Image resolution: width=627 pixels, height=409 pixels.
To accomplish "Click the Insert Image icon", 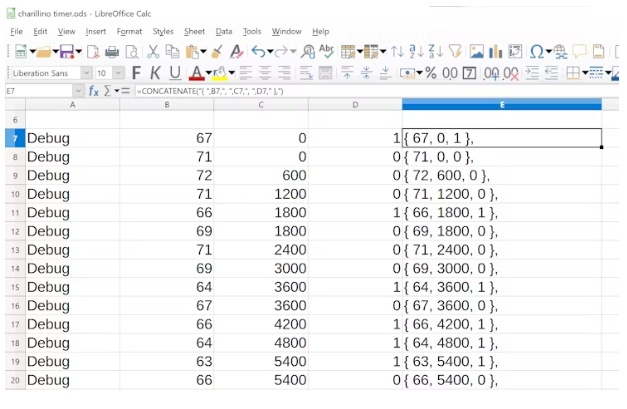I will pos(477,51).
